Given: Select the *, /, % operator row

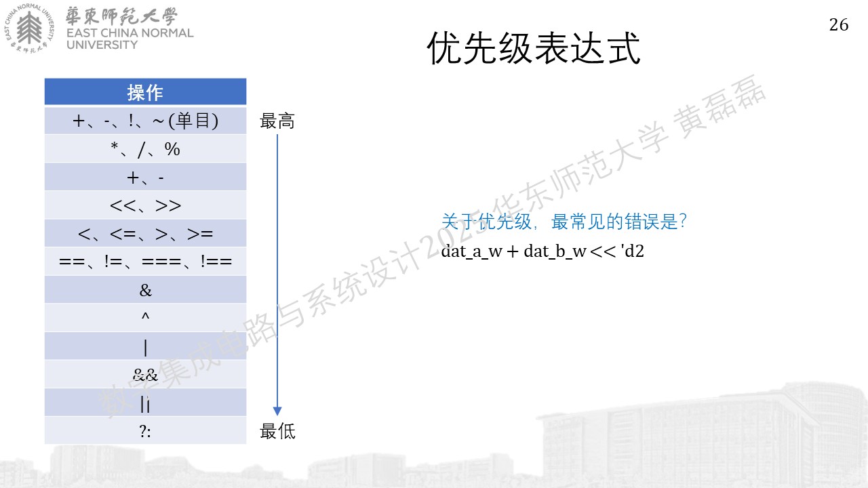Looking at the screenshot, I should click(x=145, y=149).
